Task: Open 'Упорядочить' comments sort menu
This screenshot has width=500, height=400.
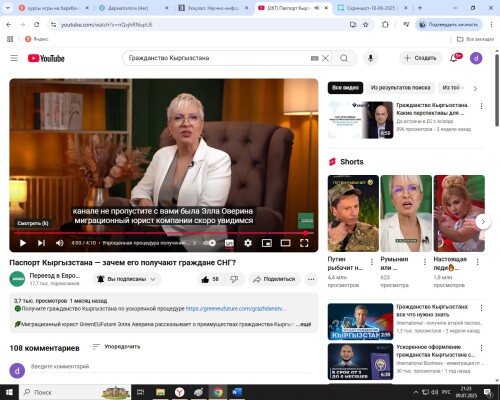Action: click(117, 347)
